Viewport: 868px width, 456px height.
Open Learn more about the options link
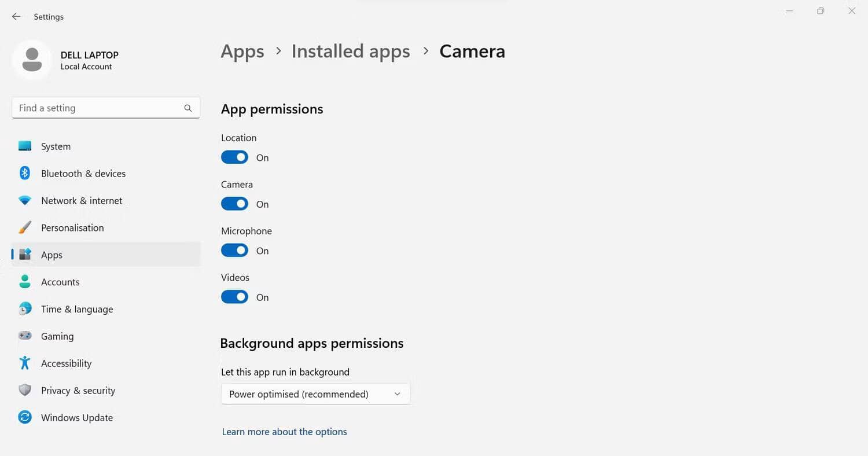284,431
